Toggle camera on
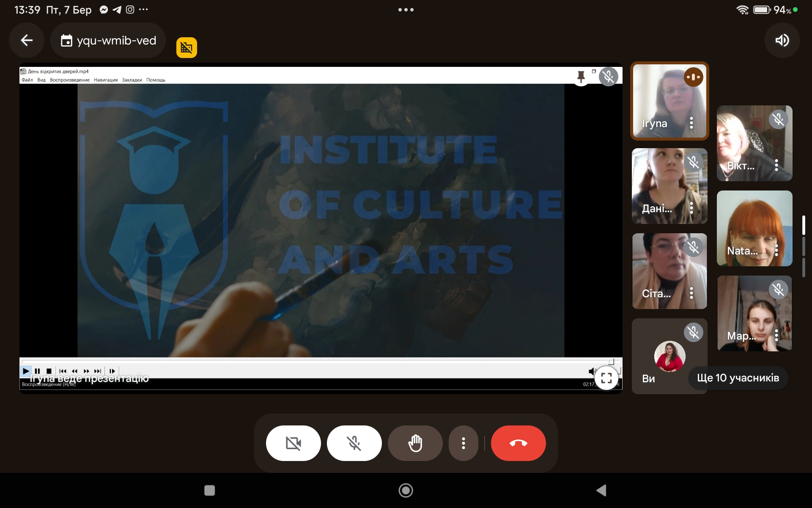 tap(294, 443)
